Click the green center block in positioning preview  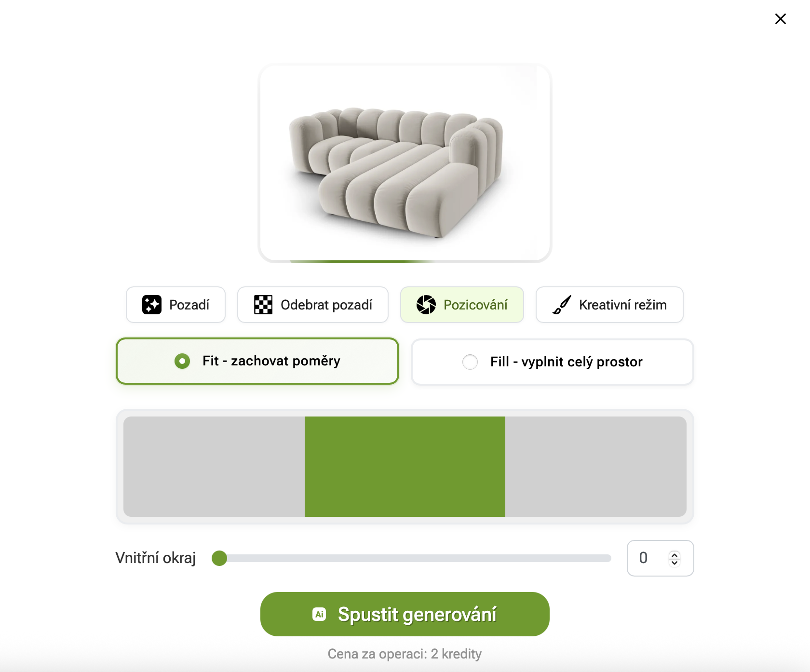click(405, 467)
